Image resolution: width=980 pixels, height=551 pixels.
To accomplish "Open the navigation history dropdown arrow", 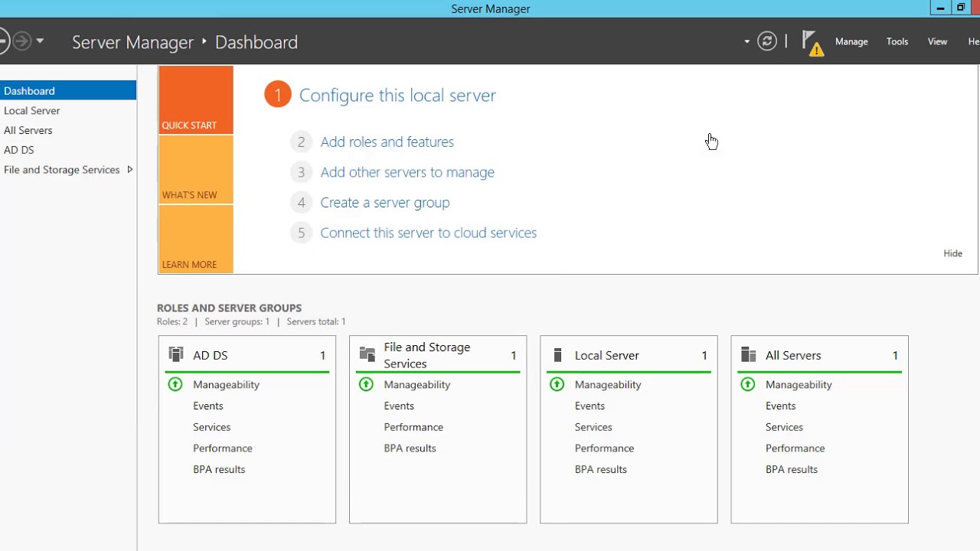I will 40,41.
